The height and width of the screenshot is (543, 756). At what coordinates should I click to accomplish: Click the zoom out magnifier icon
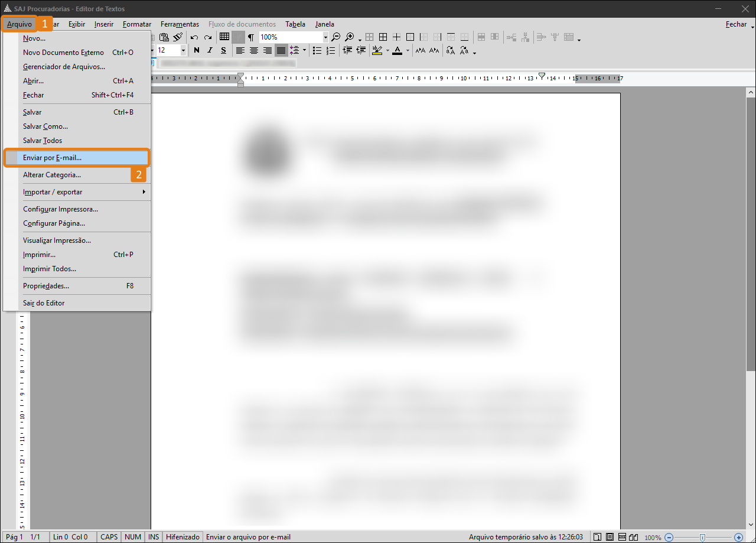coord(336,37)
